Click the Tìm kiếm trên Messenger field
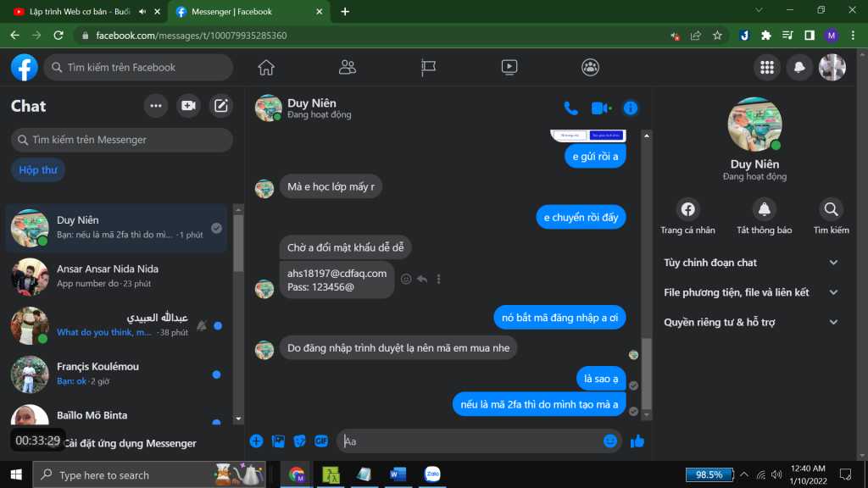The height and width of the screenshot is (488, 868). [x=122, y=140]
